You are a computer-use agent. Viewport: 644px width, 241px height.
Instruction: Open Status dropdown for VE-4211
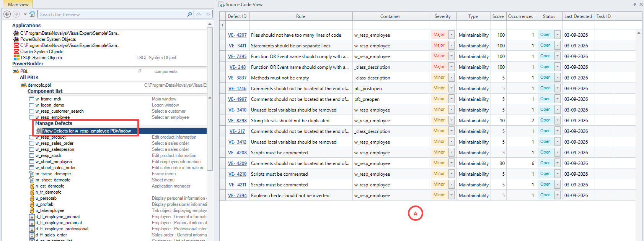(557, 184)
